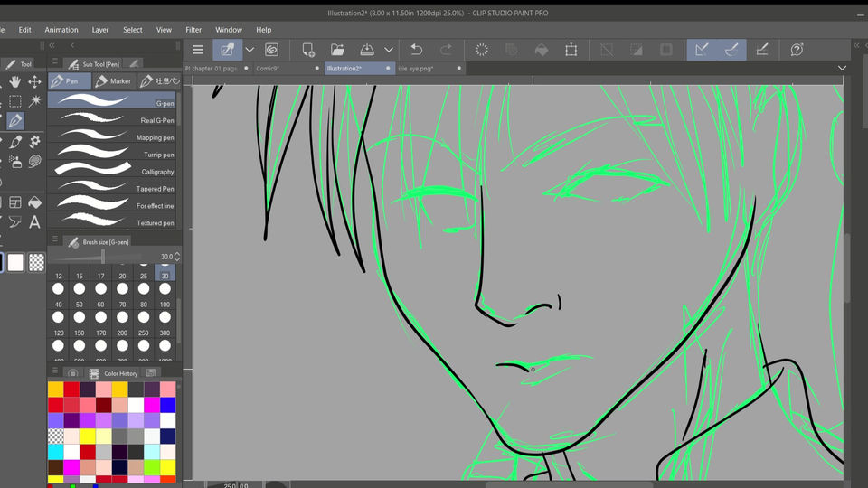Choose the Tapered Pen sub tool
Screen dimensions: 868x488
click(112, 188)
